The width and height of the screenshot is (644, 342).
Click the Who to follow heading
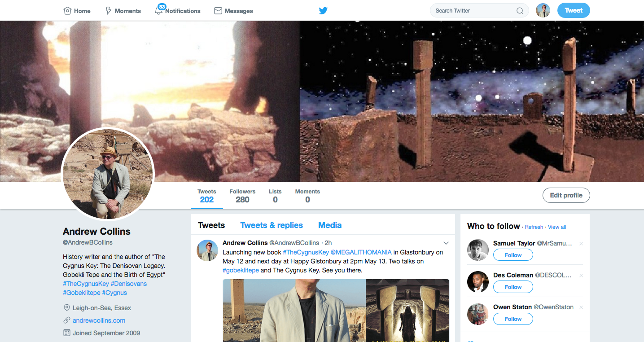[494, 226]
